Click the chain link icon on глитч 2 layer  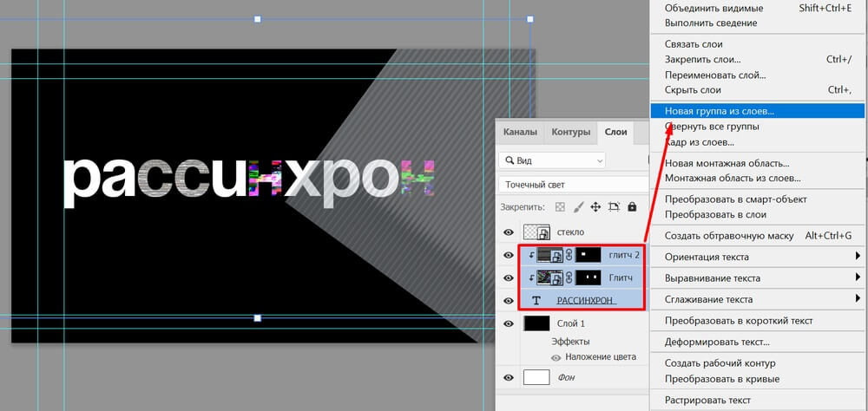point(569,255)
